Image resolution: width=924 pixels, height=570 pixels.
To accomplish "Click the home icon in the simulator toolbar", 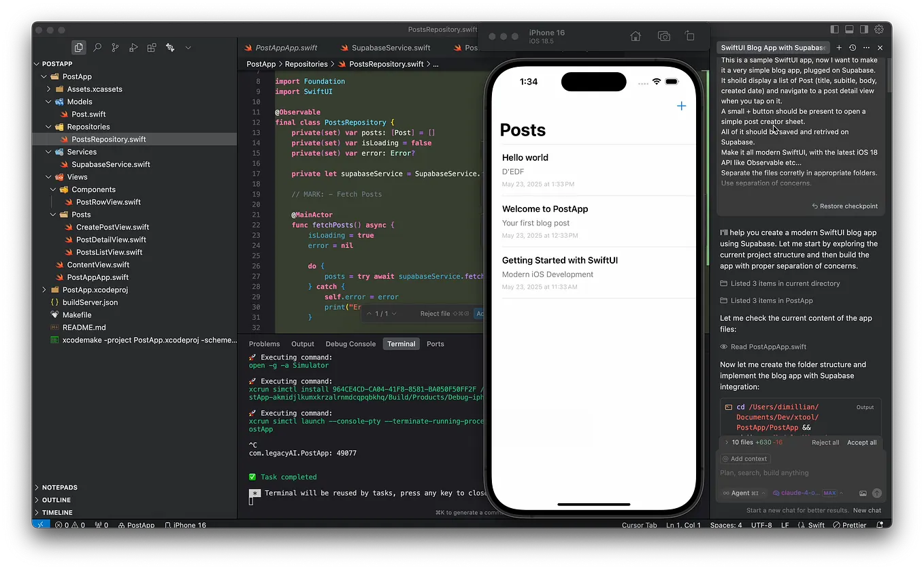I will 635,35.
